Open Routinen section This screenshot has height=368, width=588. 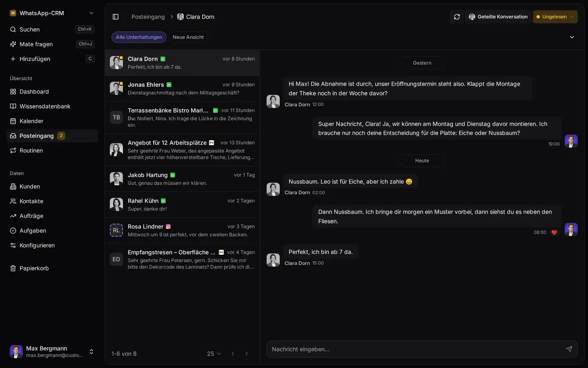click(52, 151)
